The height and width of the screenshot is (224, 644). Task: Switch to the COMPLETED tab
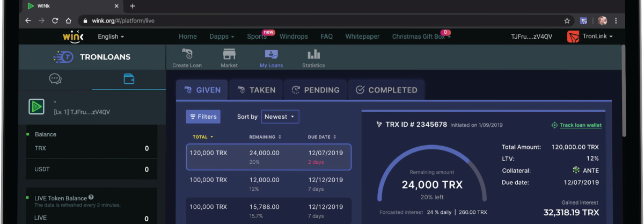tap(386, 90)
